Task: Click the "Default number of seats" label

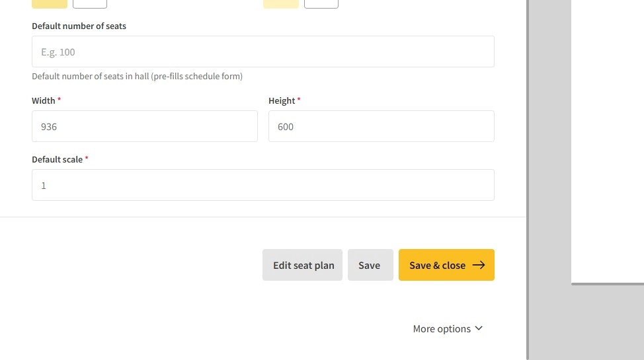Action: [x=79, y=26]
